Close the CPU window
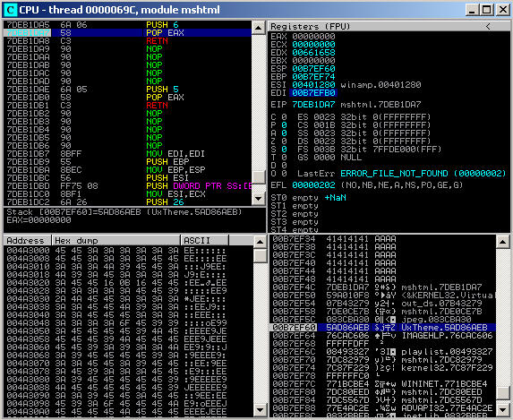This screenshot has width=513, height=420. tap(503, 10)
